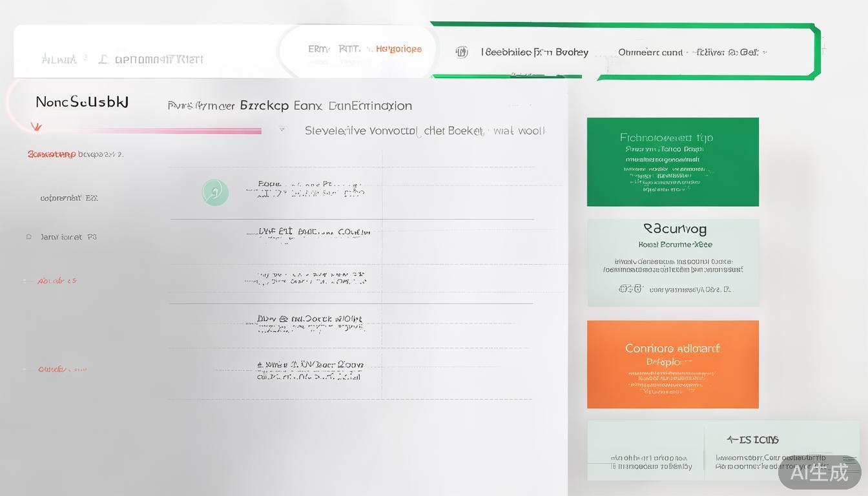Click the orange 'Conriore adlmarcf' card
Viewport: 868px width, 496px height.
pyautogui.click(x=672, y=364)
